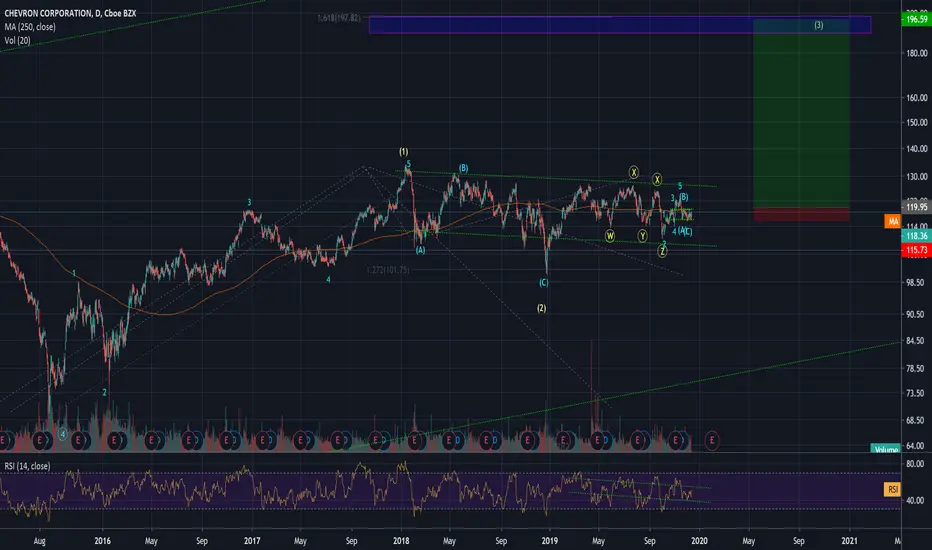
Task: Click the teal 118.36 price label
Action: click(917, 236)
